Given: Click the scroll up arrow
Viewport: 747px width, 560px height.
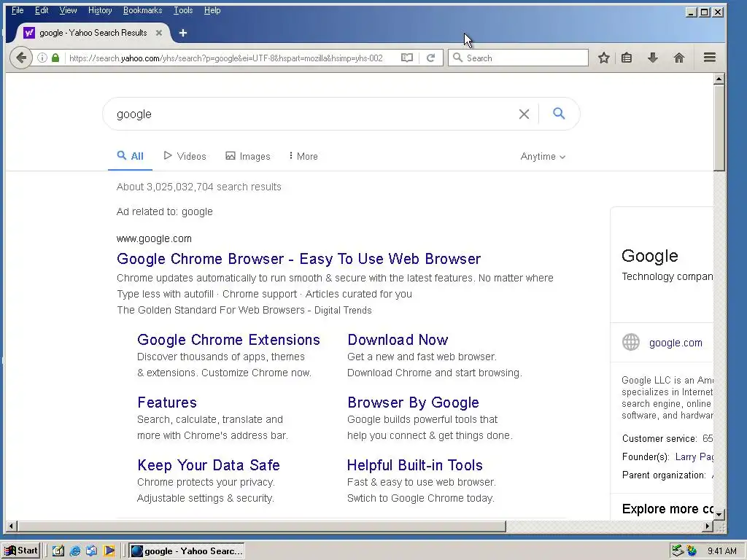Looking at the screenshot, I should tap(719, 79).
